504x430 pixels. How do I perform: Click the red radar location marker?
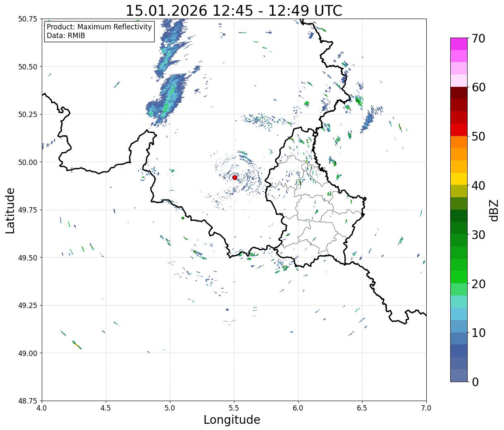coord(235,177)
